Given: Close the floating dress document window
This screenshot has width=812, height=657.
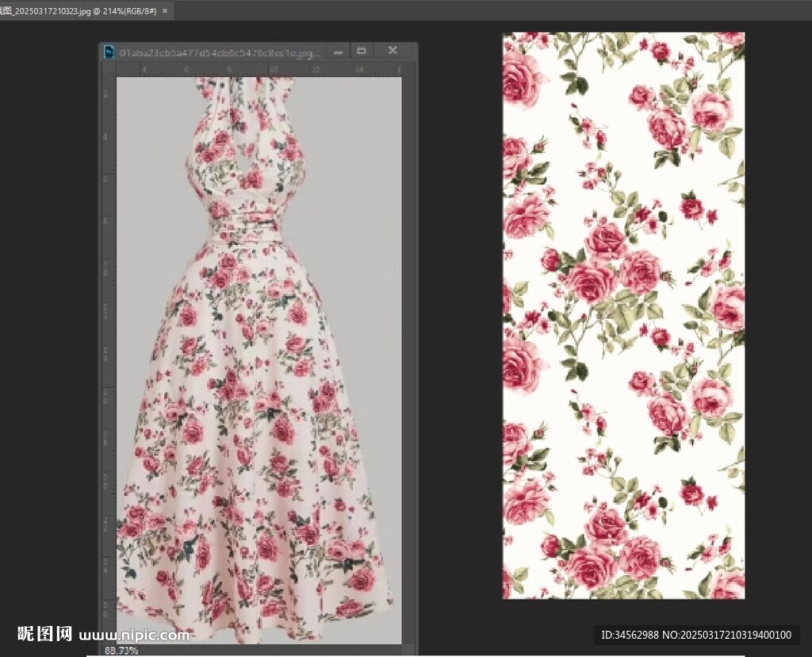Looking at the screenshot, I should (392, 52).
